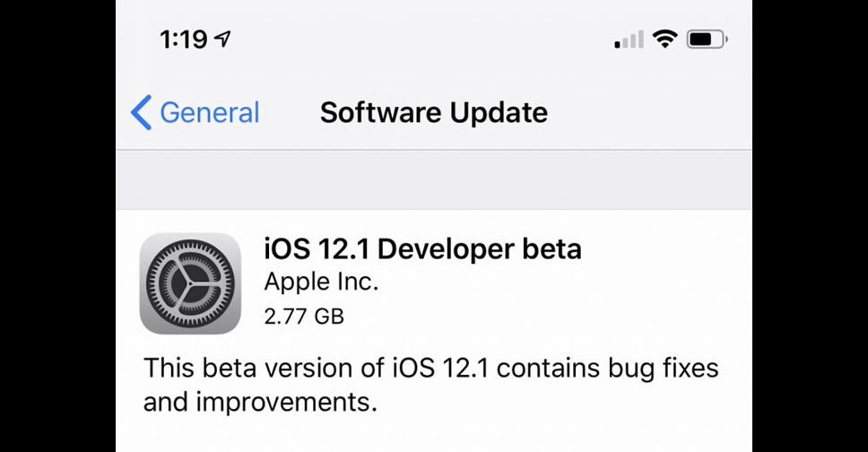
Task: Tap the iOS gear update icon
Action: (x=190, y=283)
